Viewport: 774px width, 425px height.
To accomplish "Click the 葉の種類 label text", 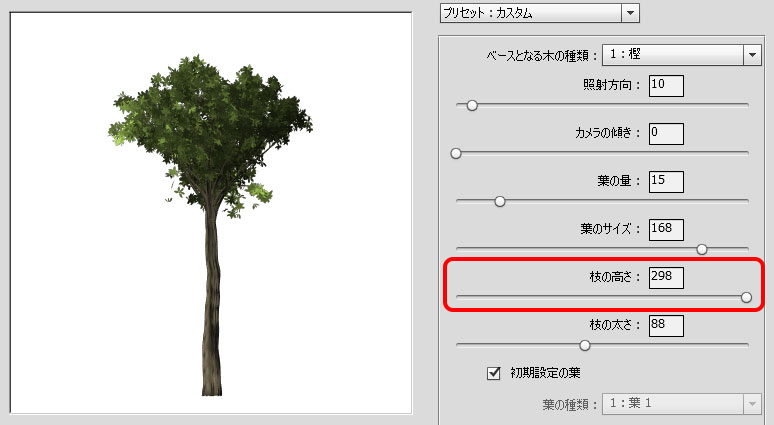I will coord(570,405).
